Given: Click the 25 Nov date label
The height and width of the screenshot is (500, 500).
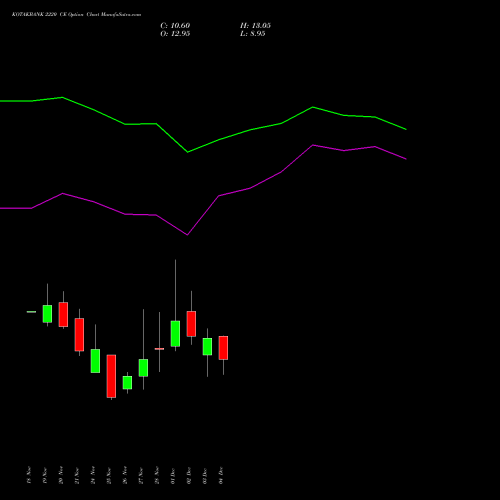Looking at the screenshot, I should pos(109,475).
